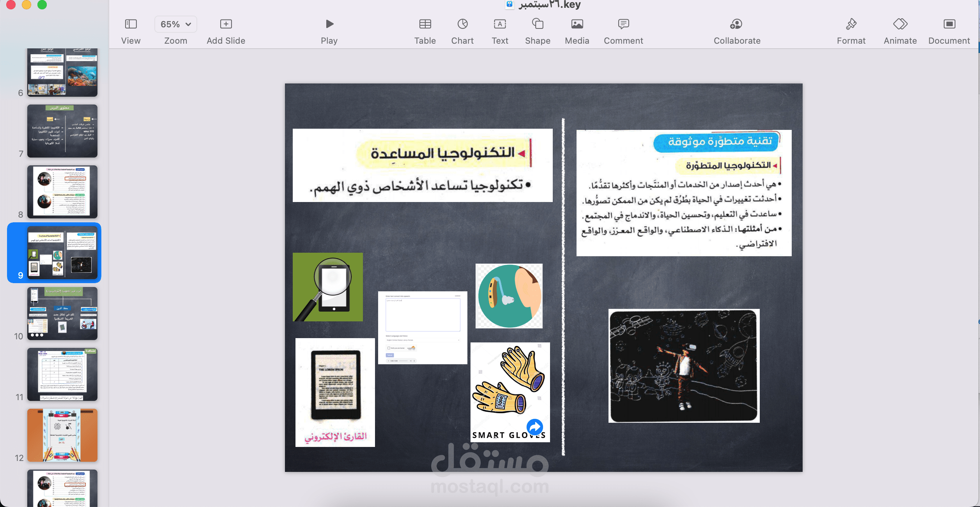Viewport: 980px width, 507px height.
Task: Select the hearing aid image
Action: pos(509,296)
